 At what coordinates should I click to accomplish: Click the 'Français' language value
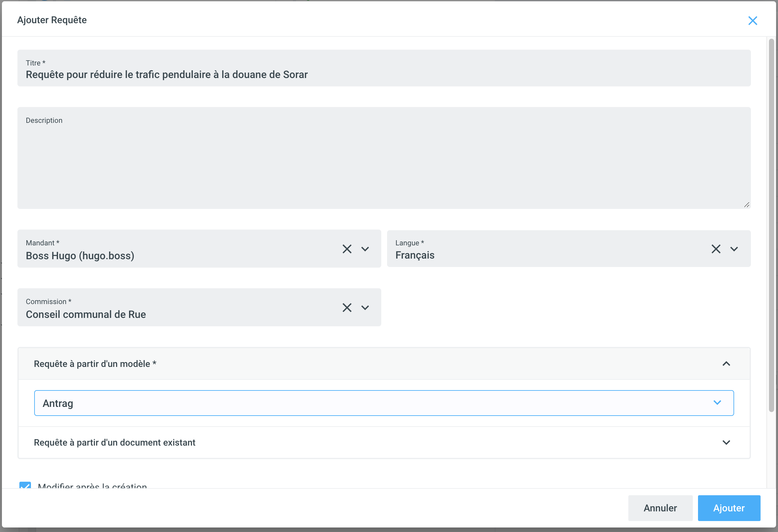point(414,255)
